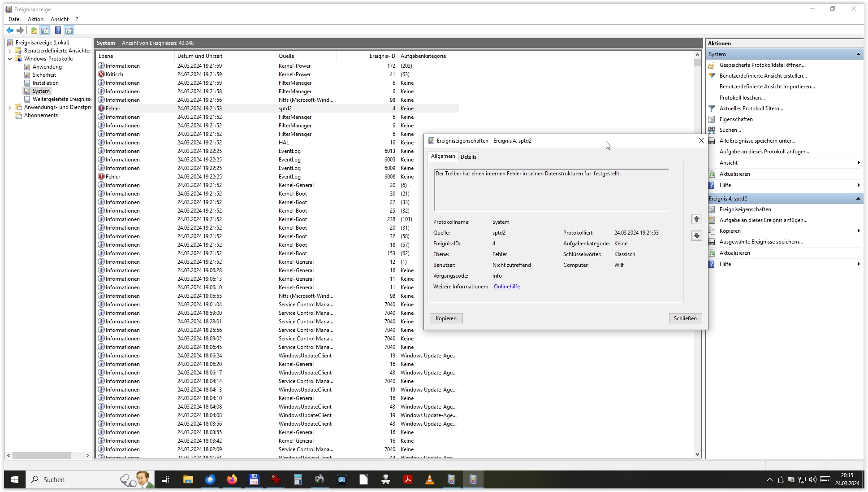Open 'Aktuelles Protokoll filtern...' filter action
Viewport: 868px width, 492px height.
click(x=751, y=108)
